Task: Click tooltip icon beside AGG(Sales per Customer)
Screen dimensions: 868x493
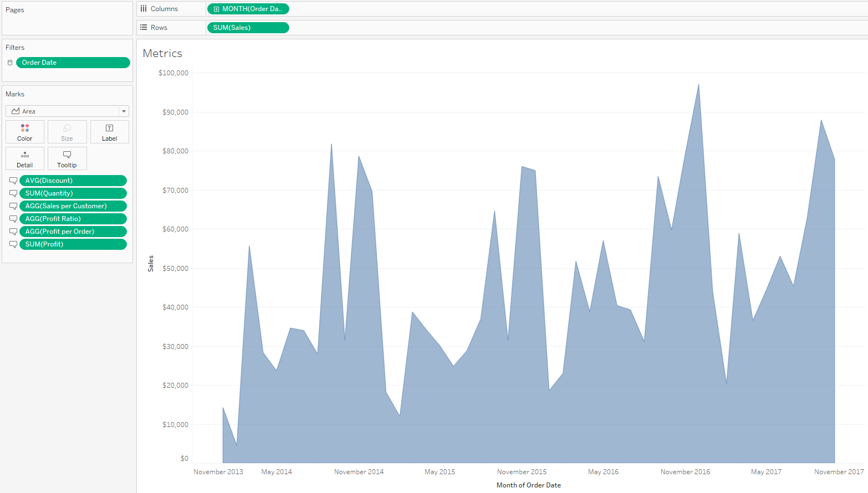Action: point(13,206)
